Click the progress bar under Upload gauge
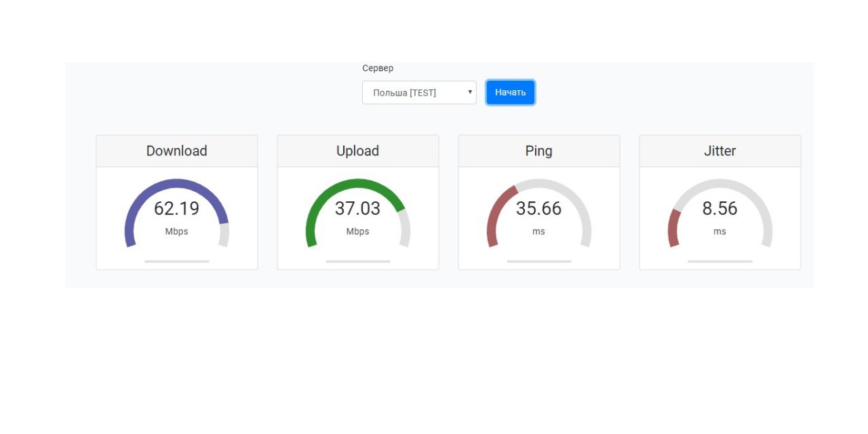 click(x=358, y=261)
